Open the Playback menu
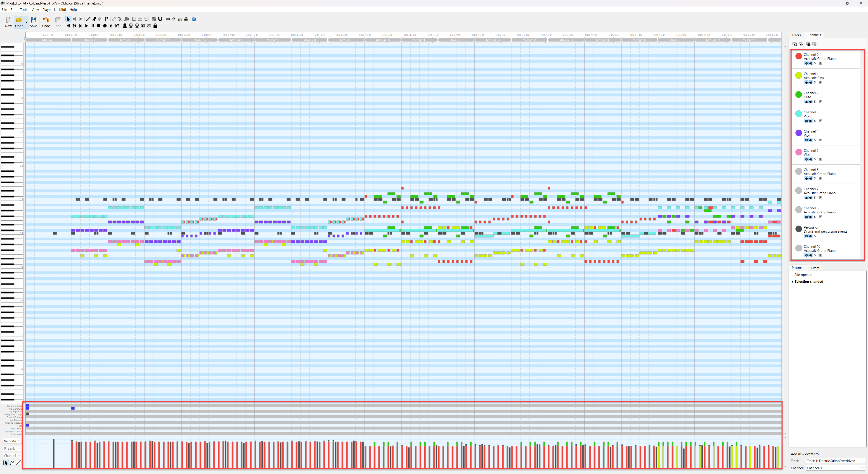Screen dimensions: 868x474 (x=49, y=9)
